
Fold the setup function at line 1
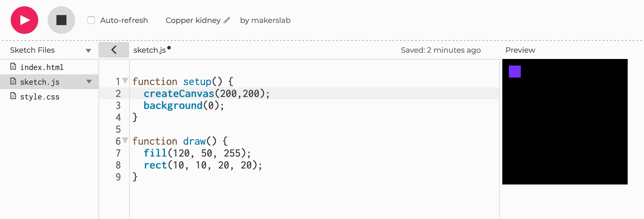(x=125, y=81)
